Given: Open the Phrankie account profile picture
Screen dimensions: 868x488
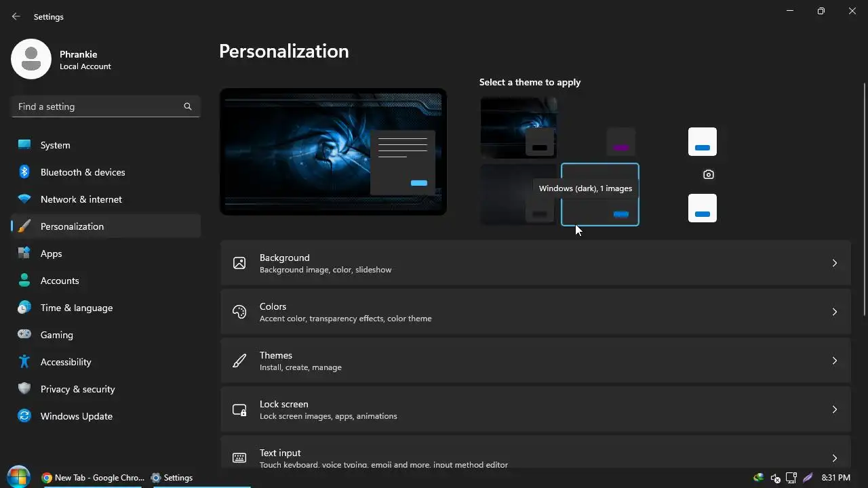Looking at the screenshot, I should (x=31, y=59).
